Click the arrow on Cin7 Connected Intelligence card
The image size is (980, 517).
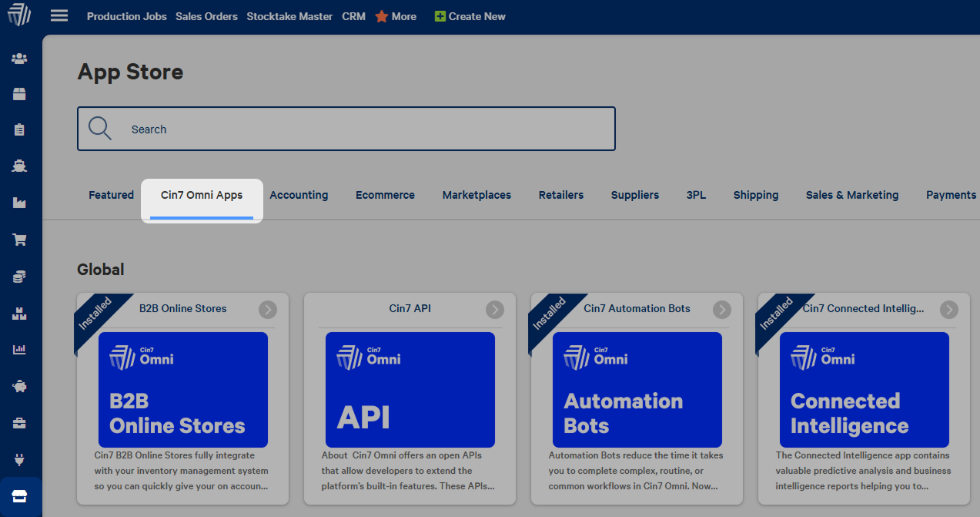[x=949, y=309]
